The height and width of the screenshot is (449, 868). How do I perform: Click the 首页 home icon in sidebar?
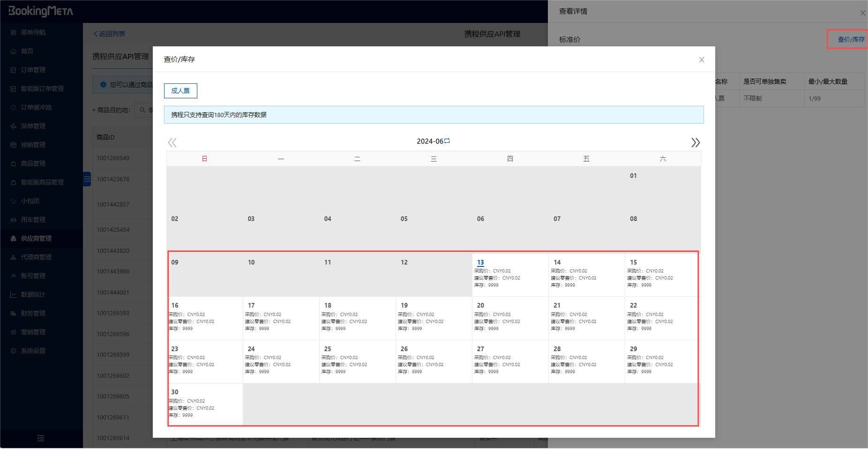tap(13, 51)
